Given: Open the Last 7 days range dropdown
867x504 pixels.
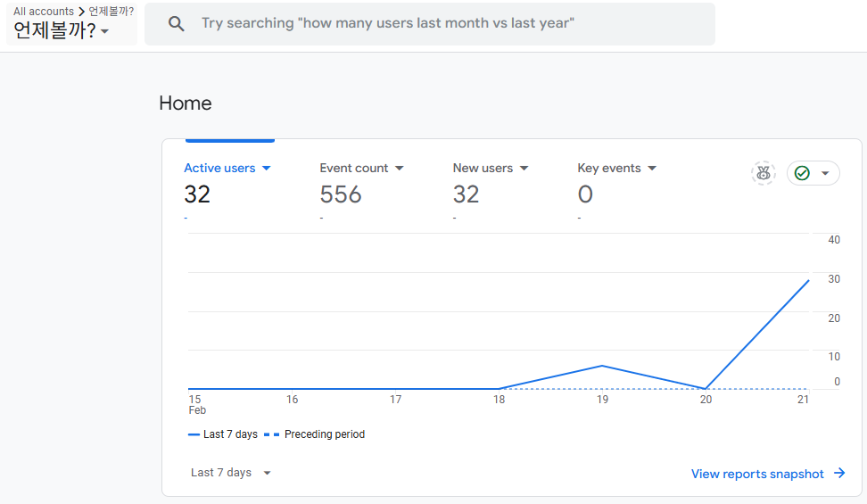Looking at the screenshot, I should point(230,473).
